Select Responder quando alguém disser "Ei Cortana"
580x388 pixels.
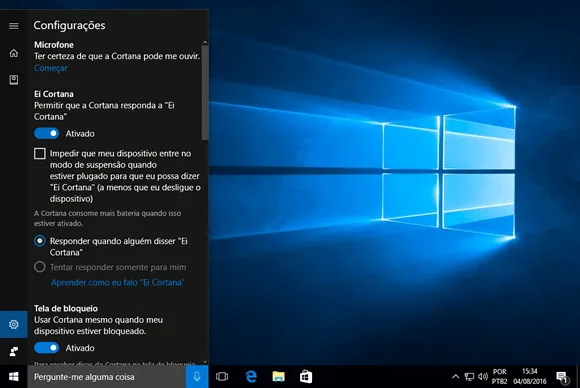40,241
